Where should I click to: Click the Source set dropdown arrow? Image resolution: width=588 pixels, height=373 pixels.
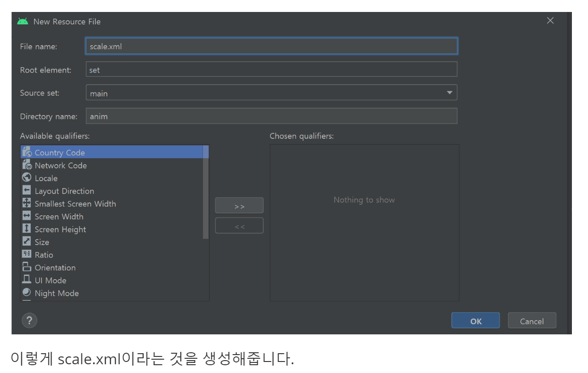(450, 93)
